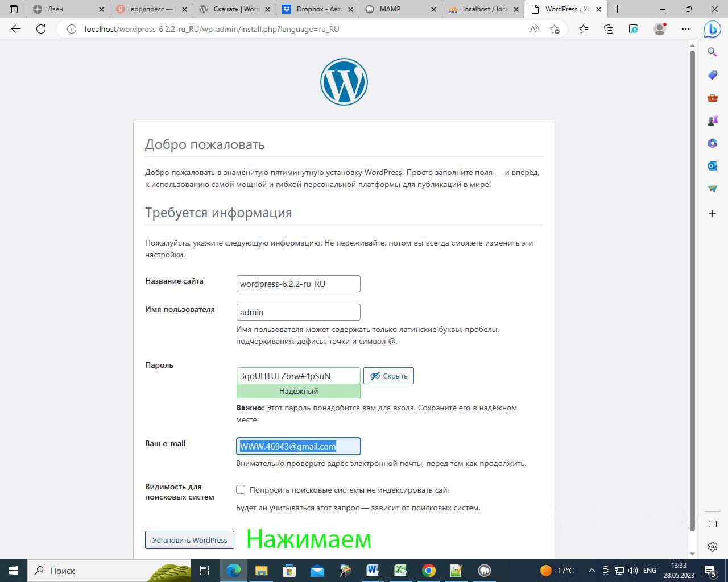Screen dimensions: 728x582
Task: Open the Outlook icon in the Edge sidebar
Action: click(x=712, y=165)
